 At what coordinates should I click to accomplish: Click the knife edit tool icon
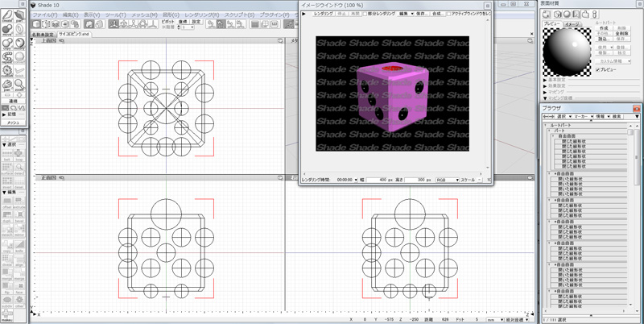[19, 246]
